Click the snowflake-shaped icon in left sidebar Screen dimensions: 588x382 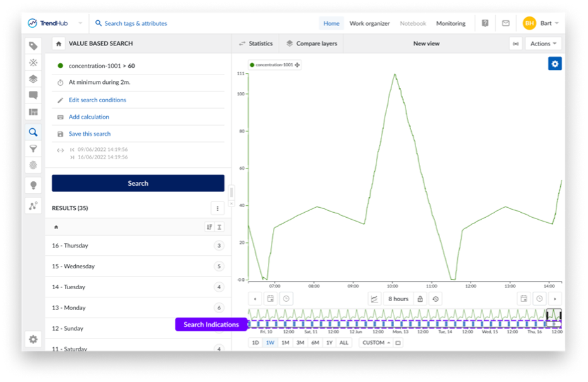pyautogui.click(x=33, y=63)
